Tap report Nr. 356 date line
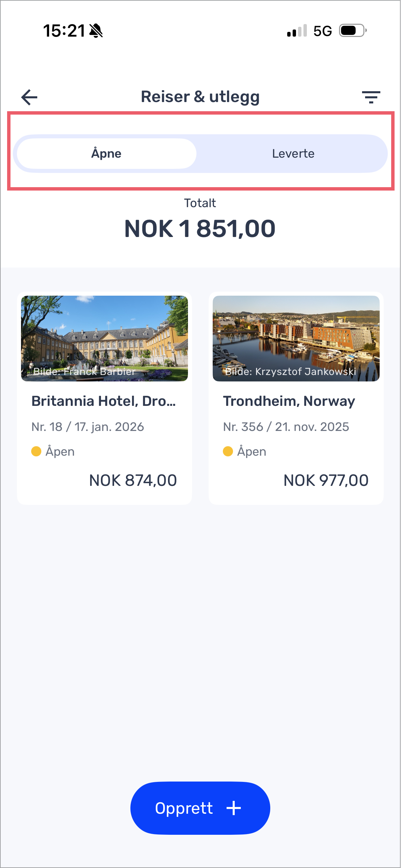Viewport: 401px width, 868px height. point(286,427)
